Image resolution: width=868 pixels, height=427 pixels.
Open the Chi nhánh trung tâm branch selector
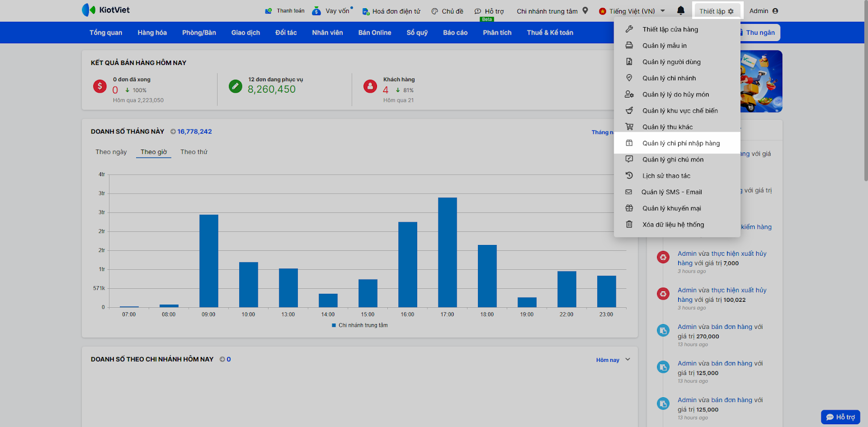coord(552,11)
